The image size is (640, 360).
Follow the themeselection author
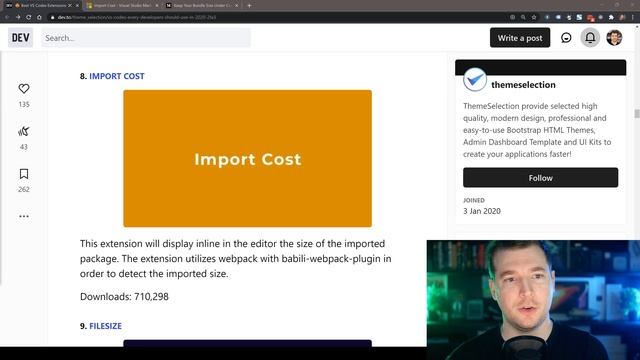coord(540,178)
